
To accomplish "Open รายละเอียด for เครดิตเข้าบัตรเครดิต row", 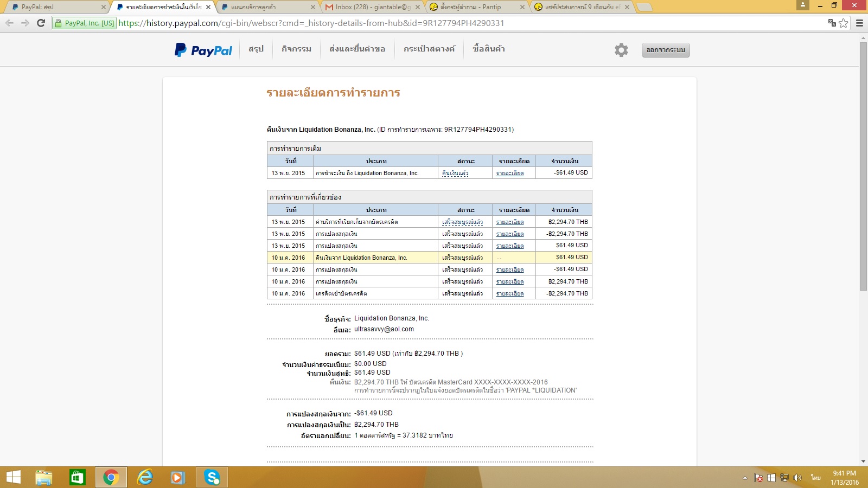I will coord(510,293).
